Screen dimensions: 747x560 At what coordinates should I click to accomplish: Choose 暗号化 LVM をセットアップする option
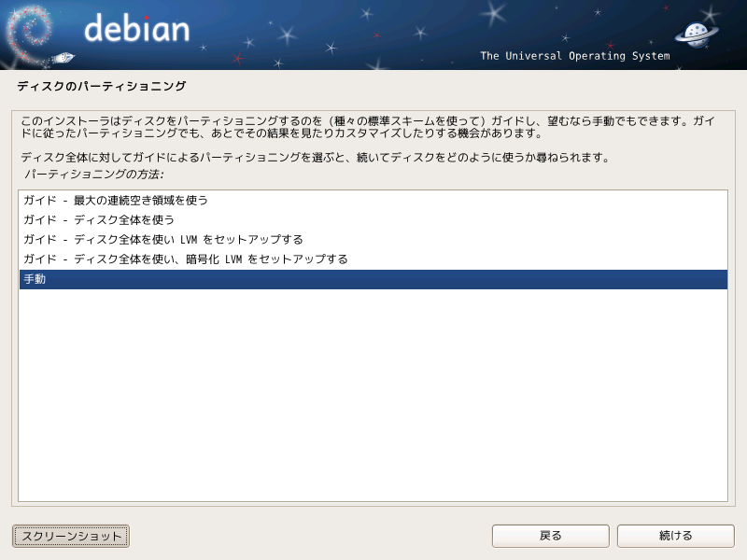click(x=373, y=259)
